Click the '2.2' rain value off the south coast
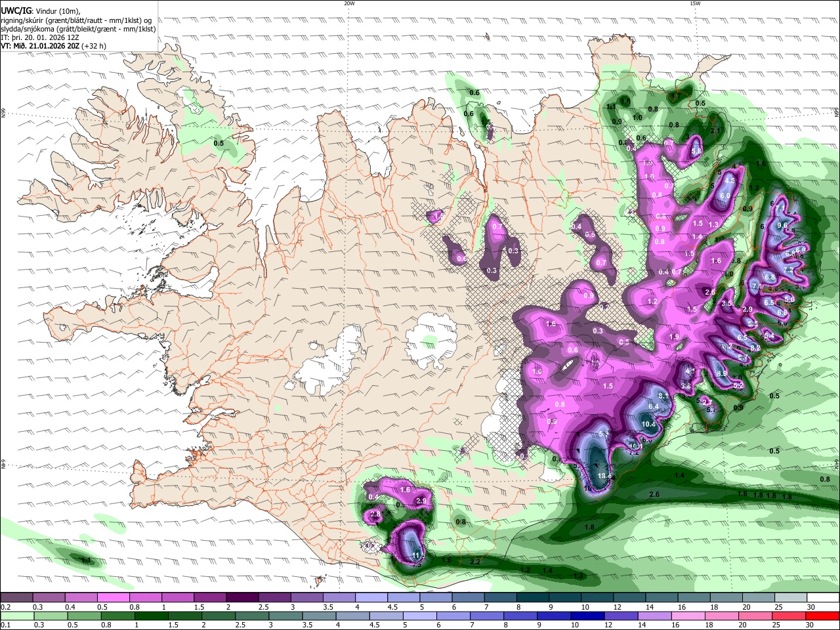840x630 pixels. pos(475,562)
